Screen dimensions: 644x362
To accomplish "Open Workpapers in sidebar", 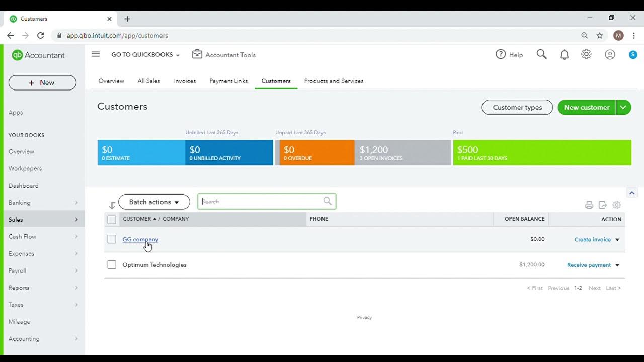I will coord(25,168).
